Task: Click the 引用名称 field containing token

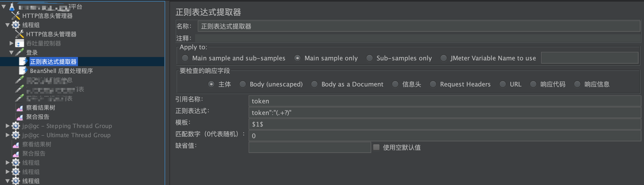Action: 445,101
